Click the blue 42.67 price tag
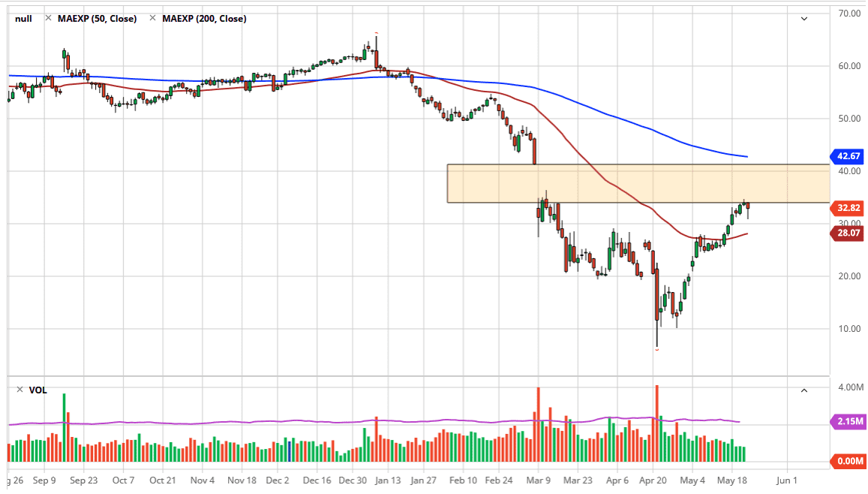The height and width of the screenshot is (494, 868). [848, 156]
